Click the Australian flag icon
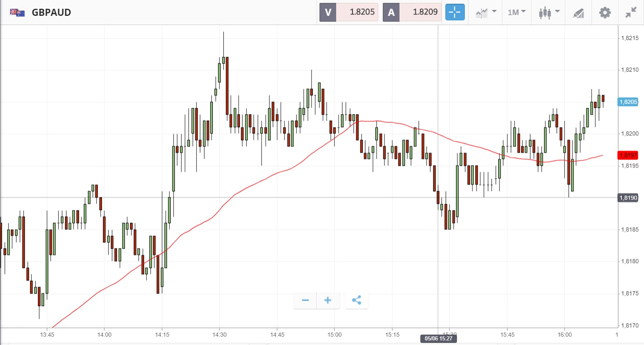 [17, 12]
